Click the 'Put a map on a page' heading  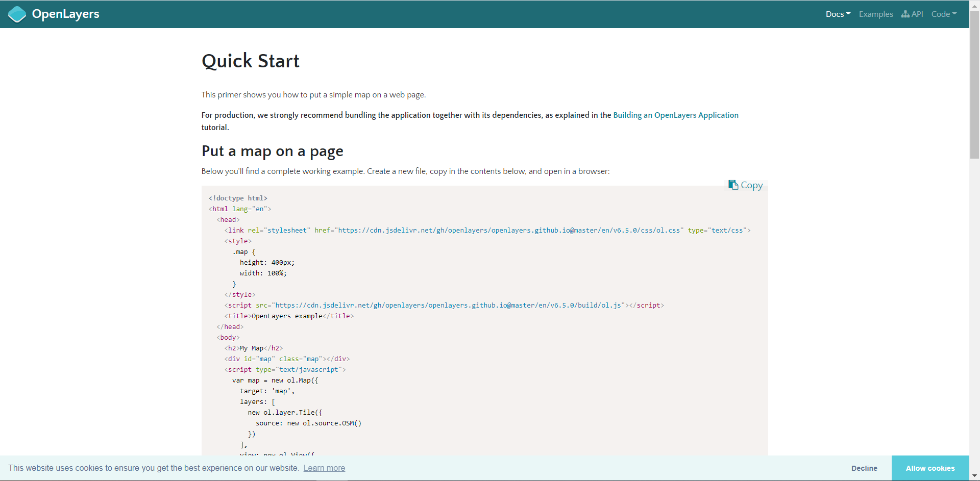point(272,151)
